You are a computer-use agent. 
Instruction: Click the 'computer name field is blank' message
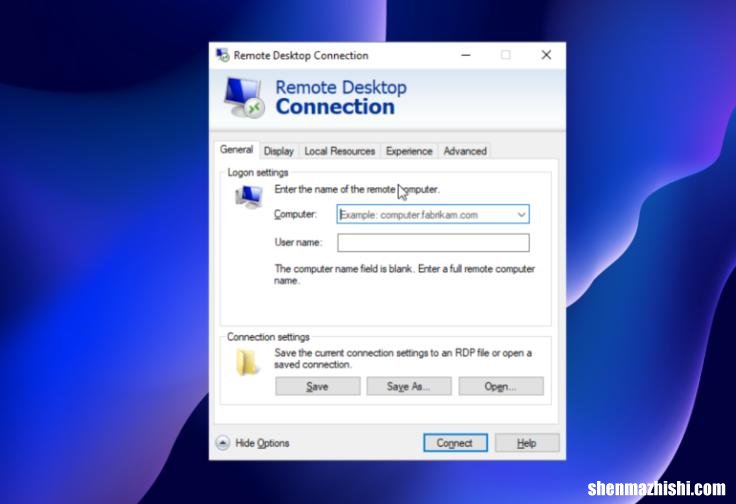coord(405,275)
